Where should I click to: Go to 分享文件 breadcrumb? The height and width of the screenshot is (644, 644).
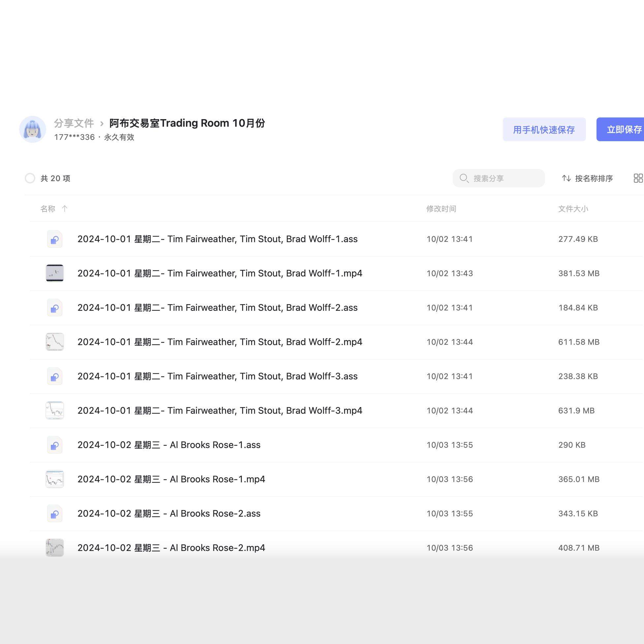point(74,123)
